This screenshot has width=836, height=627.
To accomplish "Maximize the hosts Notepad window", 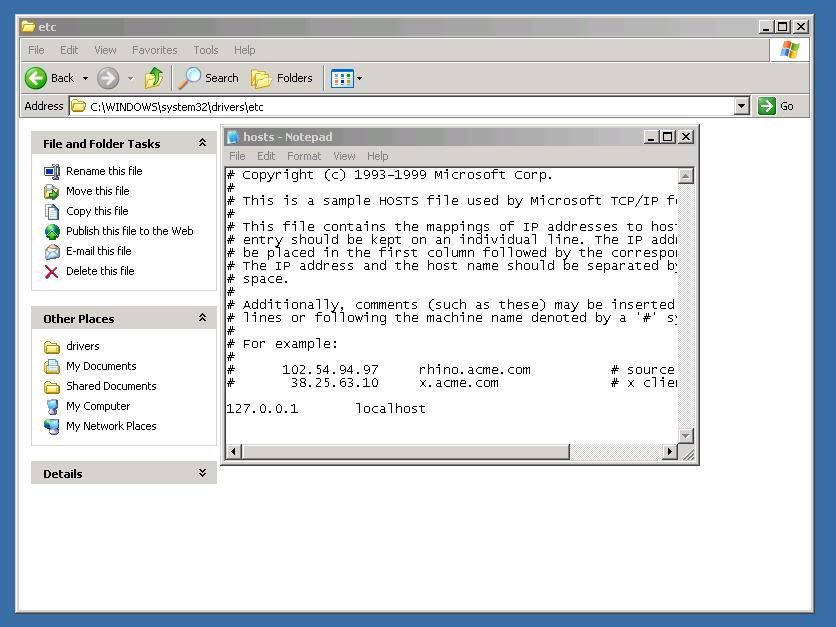I will [668, 137].
